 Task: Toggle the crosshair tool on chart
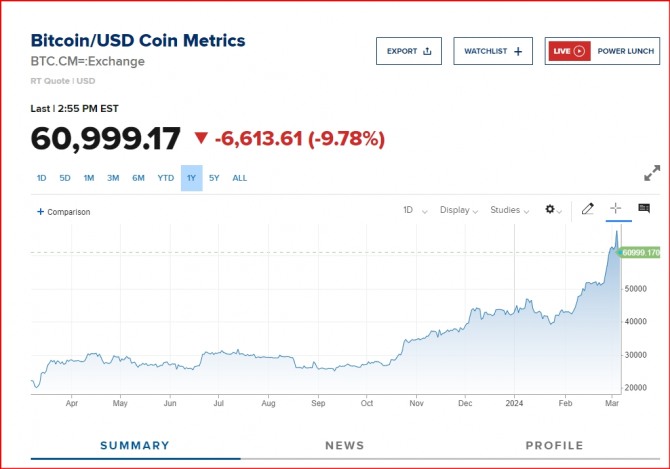click(616, 209)
